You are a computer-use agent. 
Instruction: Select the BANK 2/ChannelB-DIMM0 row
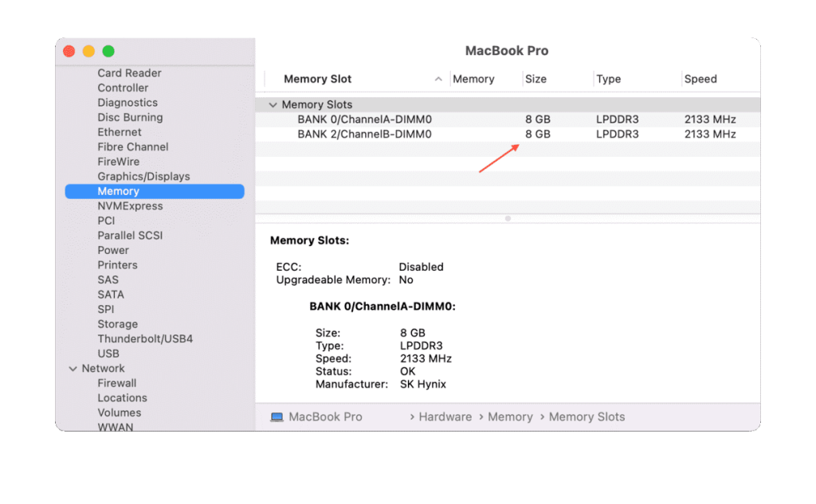click(508, 135)
